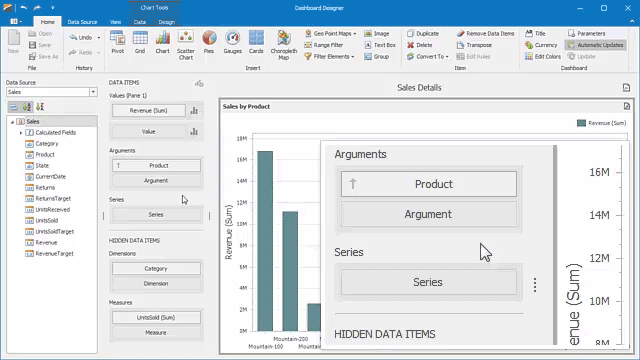Click the Category hidden dimension
Image resolution: width=640 pixels, height=360 pixels.
156,269
